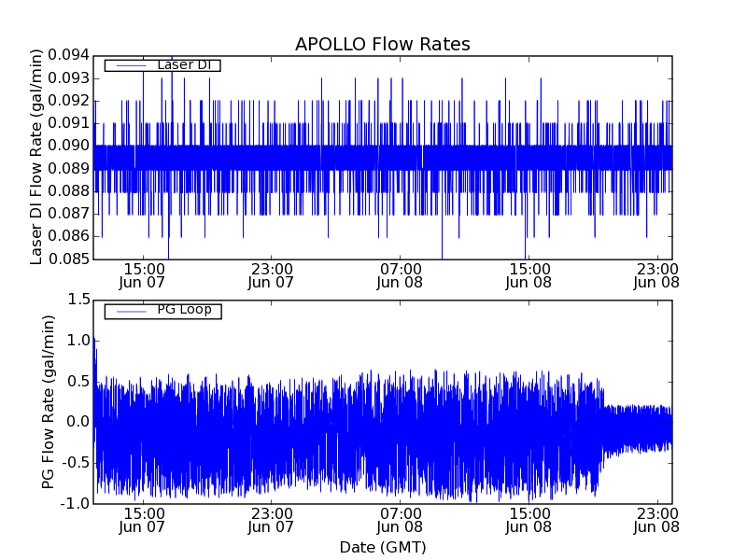Click the blue line sample in Laser DI legend
The image size is (747, 560).
[126, 65]
